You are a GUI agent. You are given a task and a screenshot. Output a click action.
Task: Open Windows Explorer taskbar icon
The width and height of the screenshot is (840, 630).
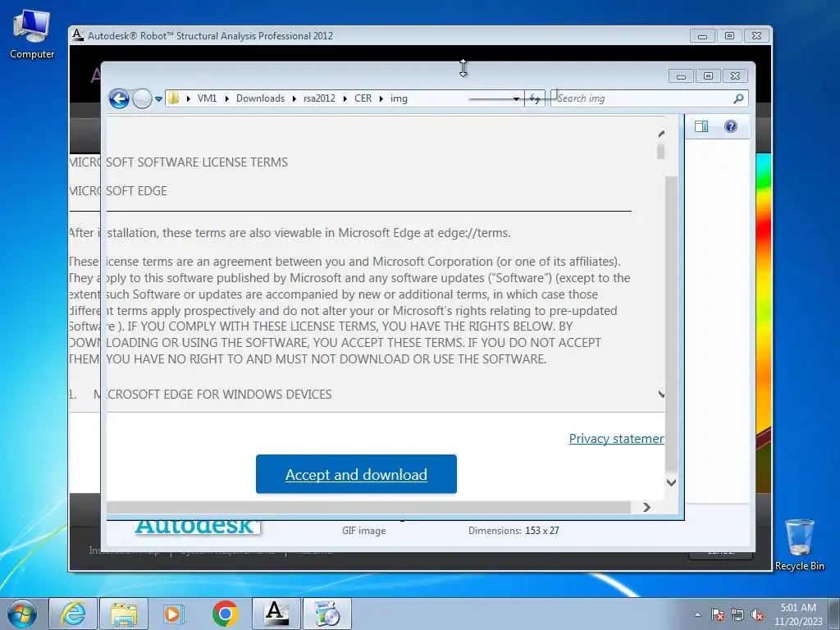point(124,614)
